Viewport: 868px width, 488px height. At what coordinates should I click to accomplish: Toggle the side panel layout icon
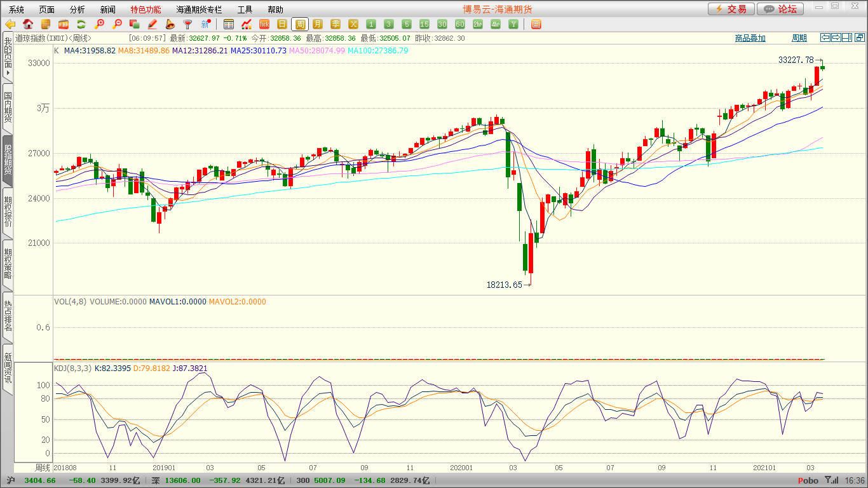[x=846, y=37]
